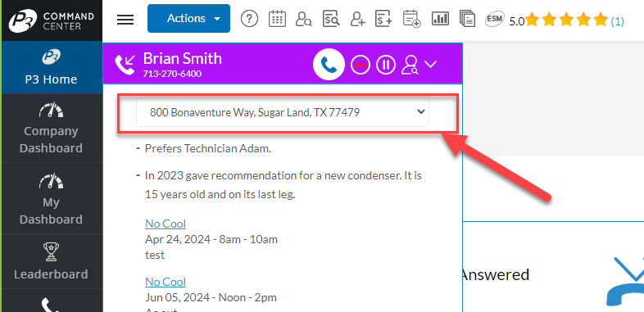Open the No Cool link dated Jun 05
The width and height of the screenshot is (644, 312).
point(166,282)
